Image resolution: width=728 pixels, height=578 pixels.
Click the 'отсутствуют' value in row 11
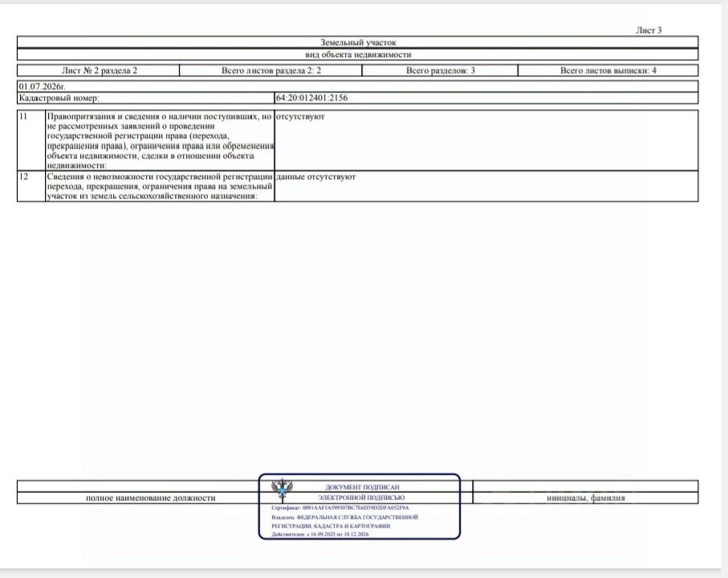pyautogui.click(x=300, y=116)
